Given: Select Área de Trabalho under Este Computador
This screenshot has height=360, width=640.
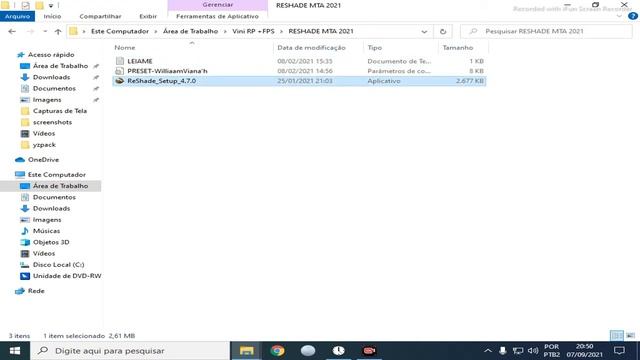Looking at the screenshot, I should [60, 186].
